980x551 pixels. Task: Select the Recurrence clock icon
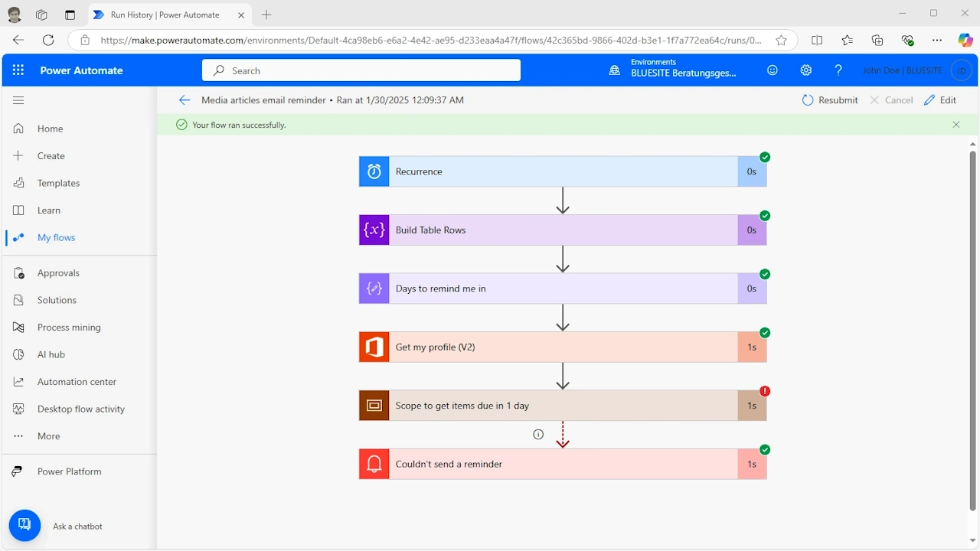[x=374, y=171]
